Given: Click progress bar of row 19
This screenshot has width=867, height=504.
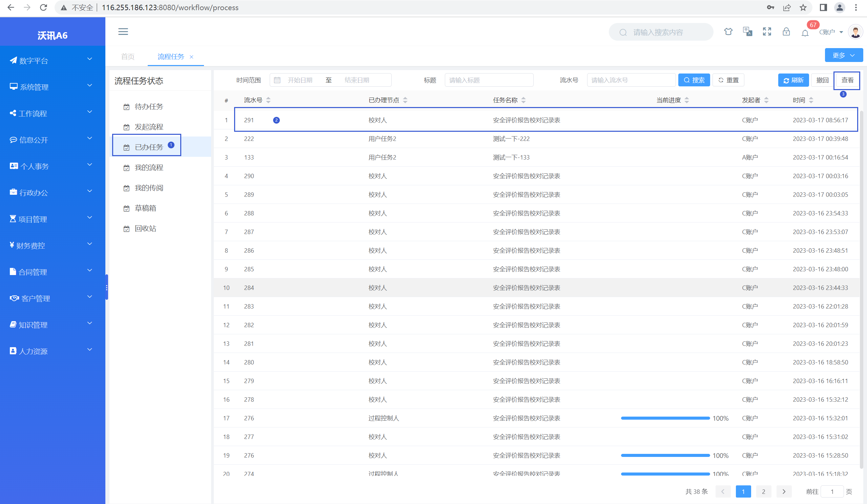Looking at the screenshot, I should 665,455.
